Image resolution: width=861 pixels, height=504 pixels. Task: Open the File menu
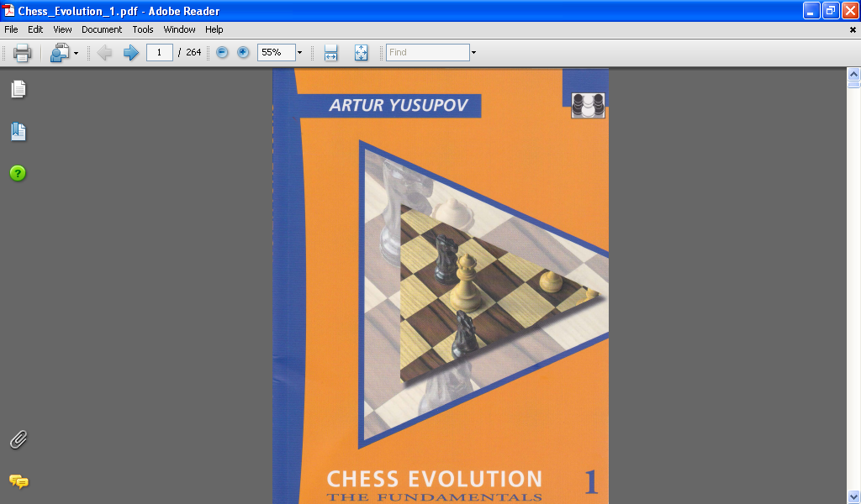coord(11,29)
